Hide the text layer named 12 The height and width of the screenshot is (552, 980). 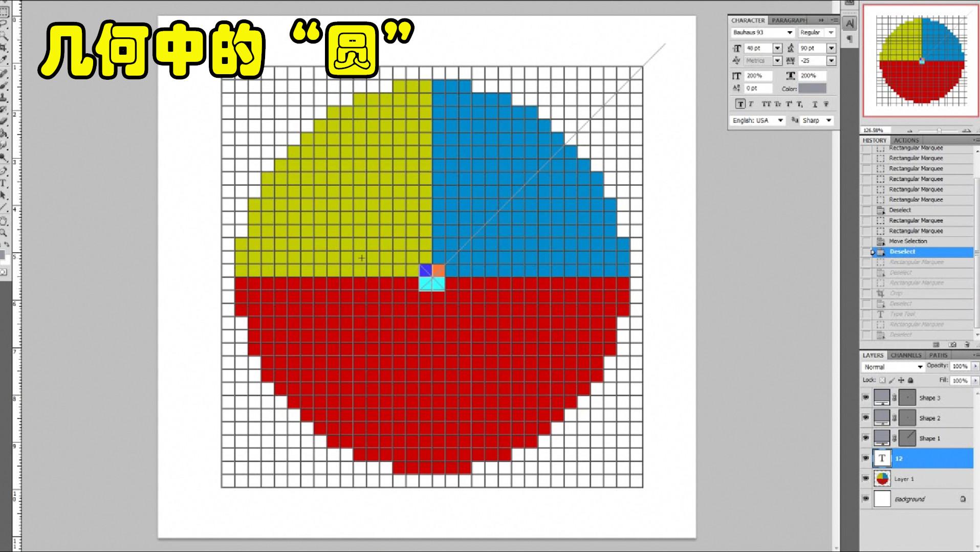866,458
